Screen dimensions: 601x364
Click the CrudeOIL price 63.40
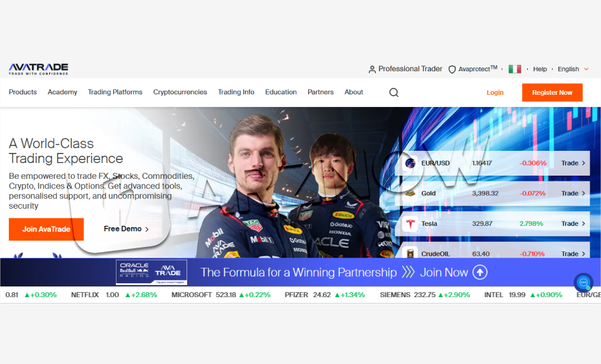pyautogui.click(x=481, y=254)
